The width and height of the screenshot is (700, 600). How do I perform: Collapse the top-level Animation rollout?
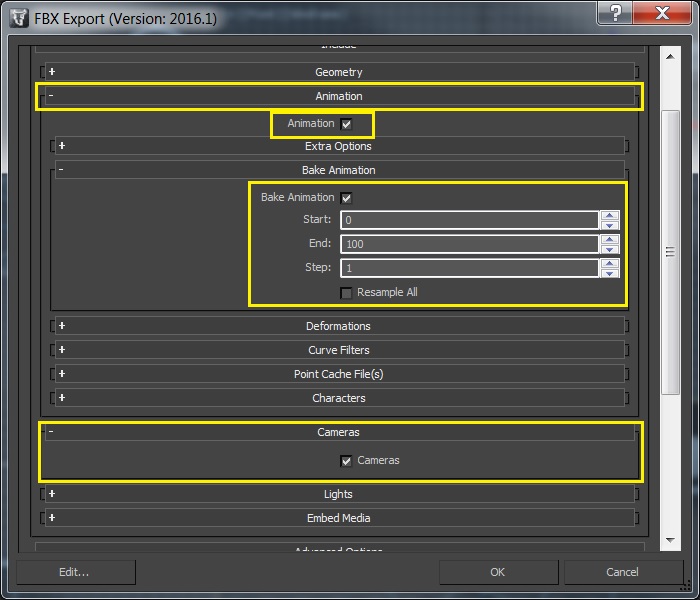point(339,96)
